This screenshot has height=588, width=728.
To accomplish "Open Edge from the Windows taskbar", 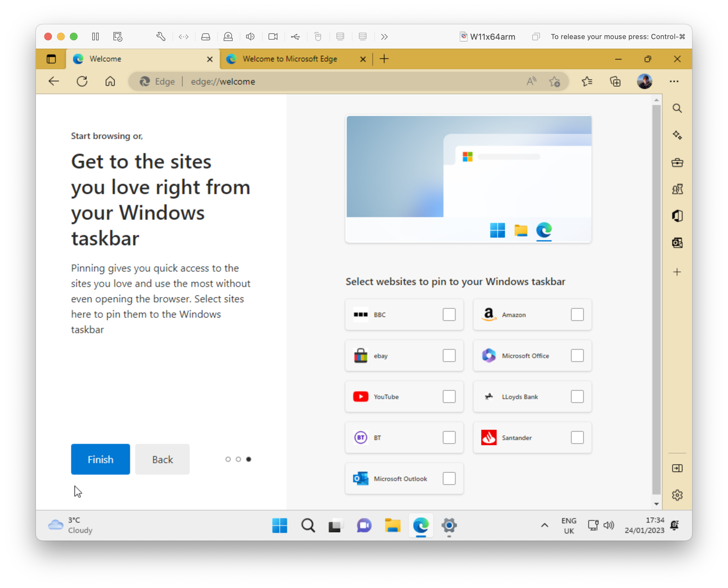I will click(x=421, y=526).
